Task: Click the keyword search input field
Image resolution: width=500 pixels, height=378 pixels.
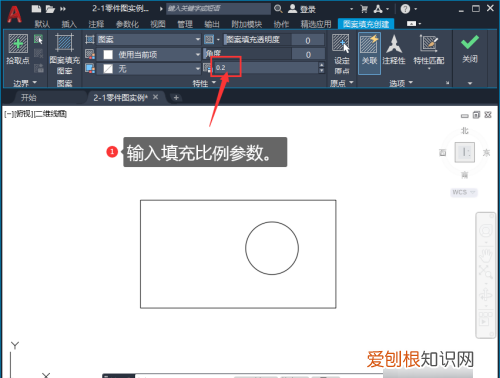Action: pyautogui.click(x=218, y=9)
